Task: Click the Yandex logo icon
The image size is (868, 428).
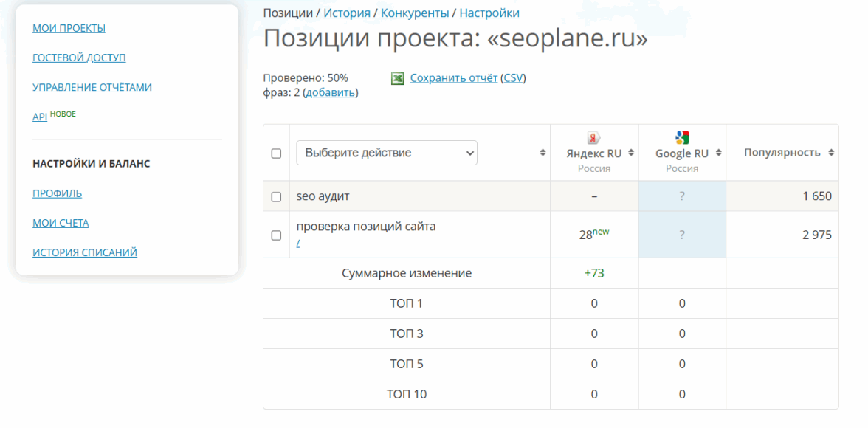Action: (593, 138)
